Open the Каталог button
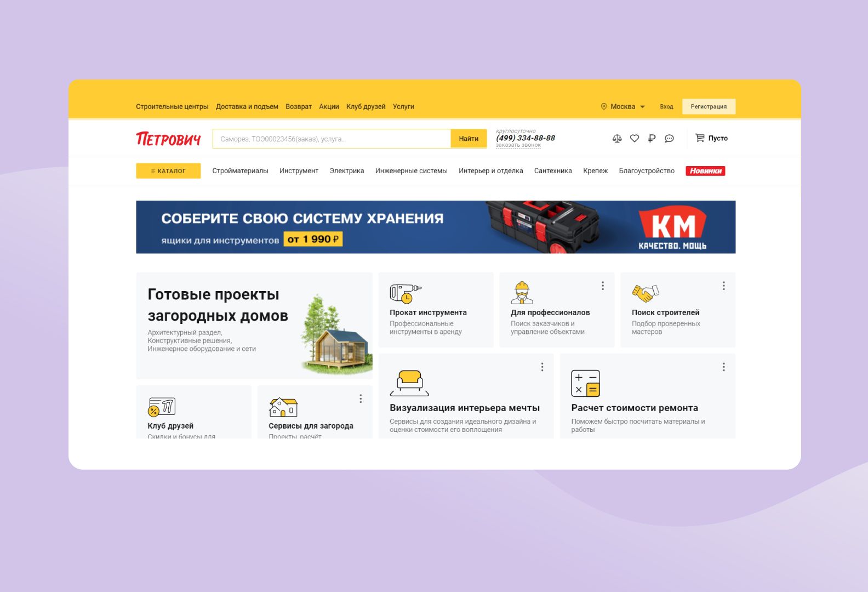 pos(168,171)
